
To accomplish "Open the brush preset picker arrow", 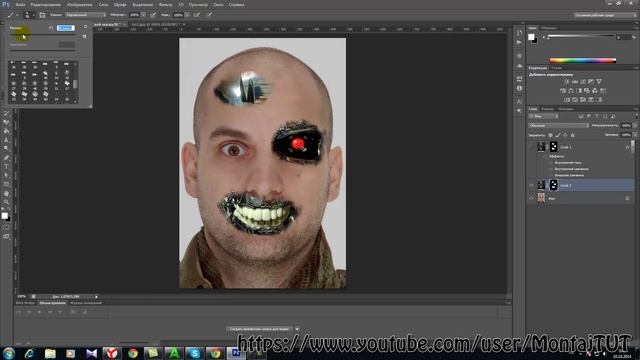I will [x=33, y=15].
